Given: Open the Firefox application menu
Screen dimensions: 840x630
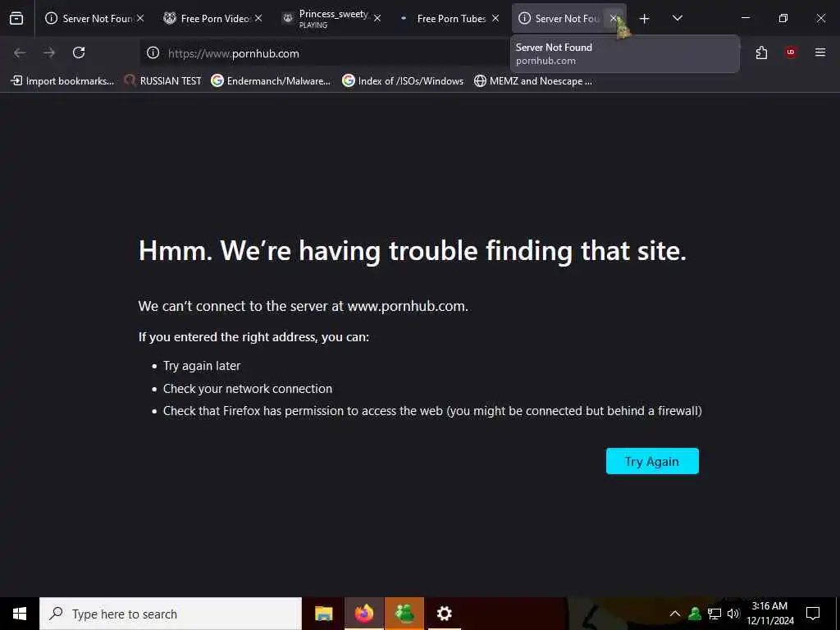Looking at the screenshot, I should click(820, 52).
